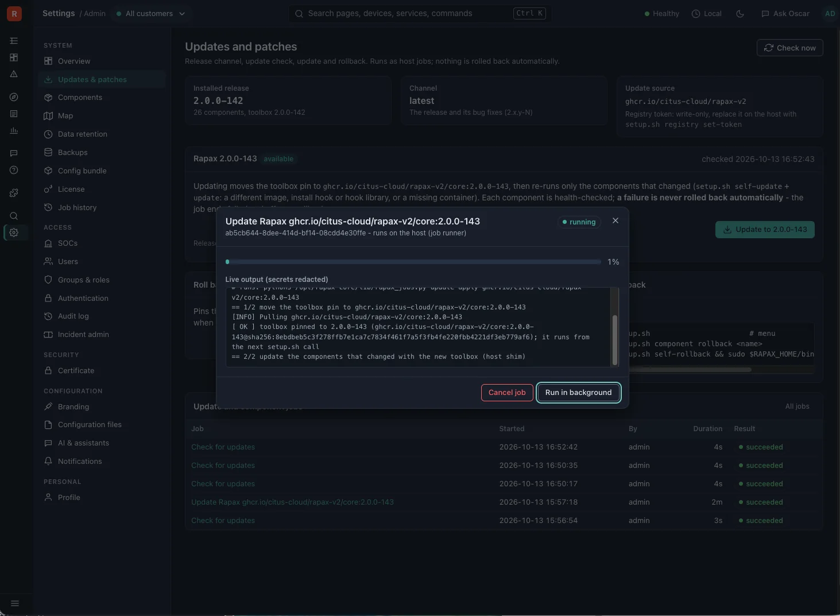
Task: Open the puzzle piece integrations icon
Action: coord(14,193)
